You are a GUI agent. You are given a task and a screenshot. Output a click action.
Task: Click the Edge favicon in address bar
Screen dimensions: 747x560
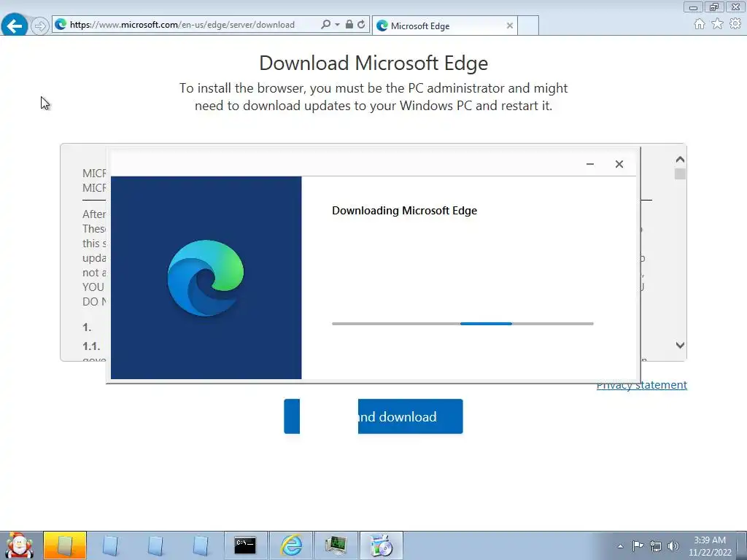pyautogui.click(x=61, y=24)
